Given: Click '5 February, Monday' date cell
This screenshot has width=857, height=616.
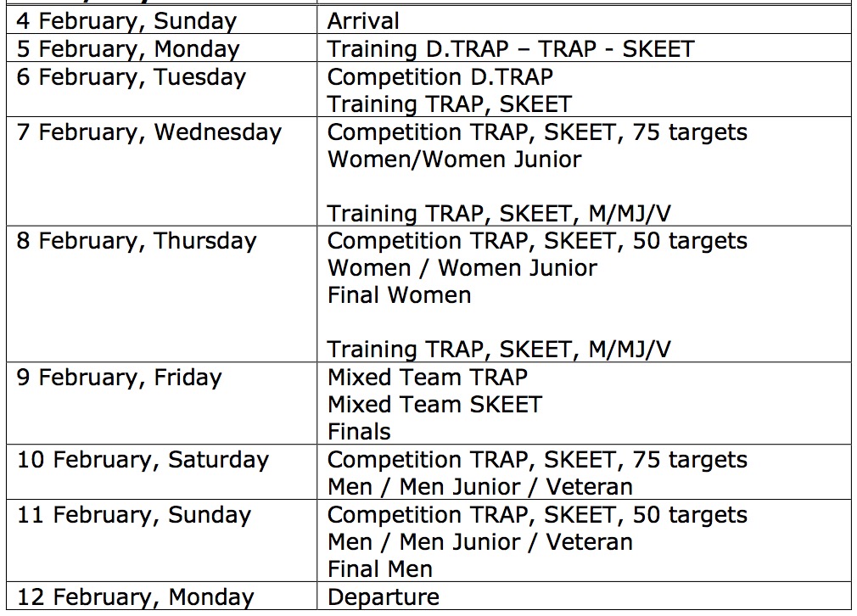Looking at the screenshot, I should click(161, 48).
